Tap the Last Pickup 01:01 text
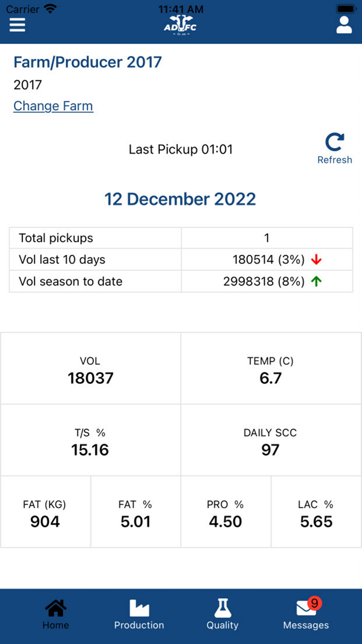The height and width of the screenshot is (644, 362). pos(180,150)
